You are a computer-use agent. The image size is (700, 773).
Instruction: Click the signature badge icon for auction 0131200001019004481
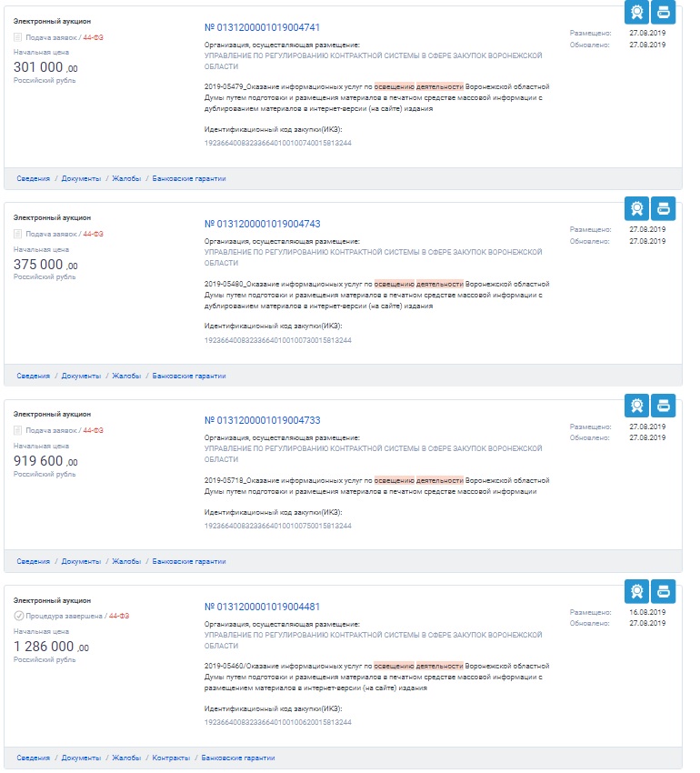(636, 591)
